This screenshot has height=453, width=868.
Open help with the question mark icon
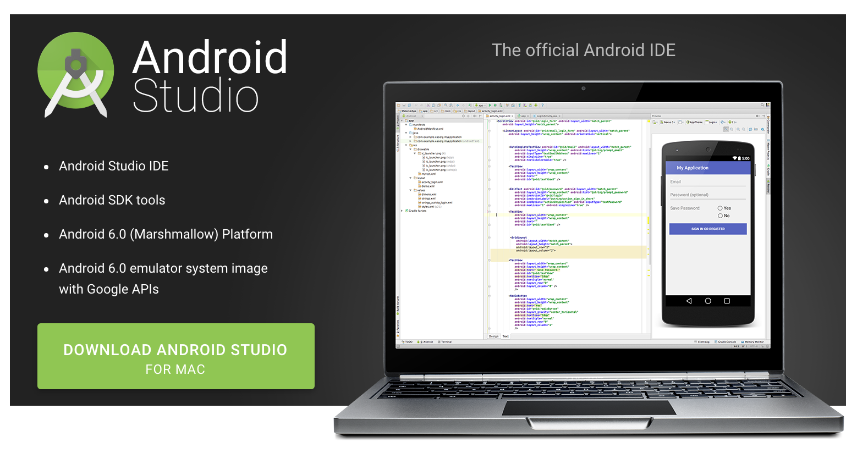[542, 105]
